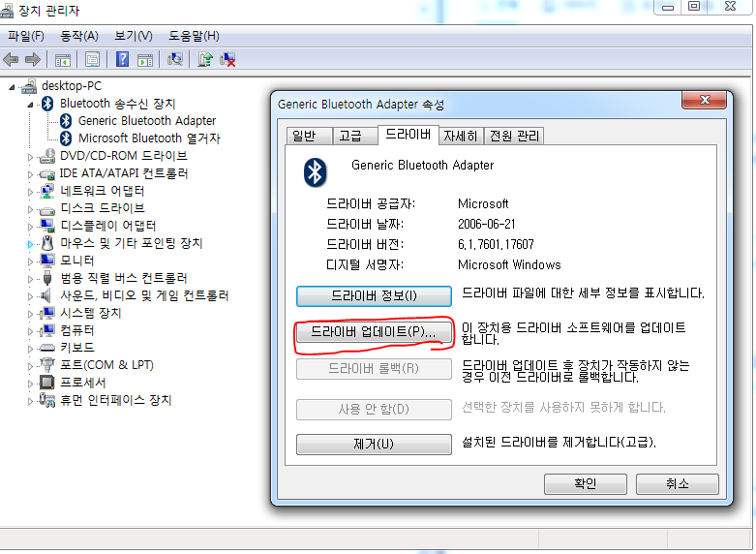Click the driver version text 6.1.7601.17607
The height and width of the screenshot is (554, 756).
tap(496, 244)
